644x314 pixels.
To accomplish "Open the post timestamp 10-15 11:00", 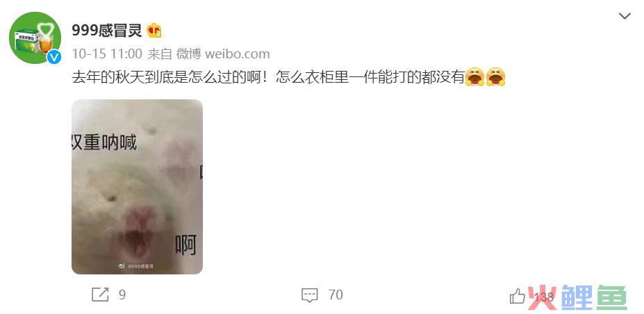I will tap(107, 53).
